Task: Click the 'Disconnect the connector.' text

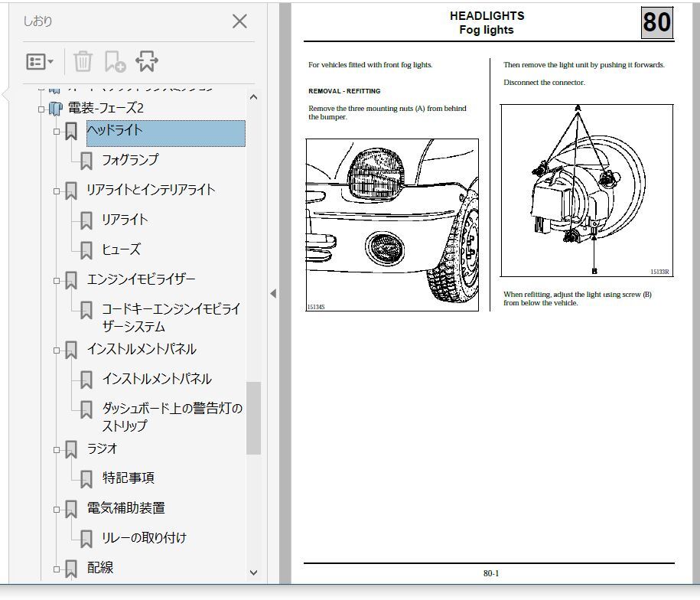Action: click(x=544, y=83)
